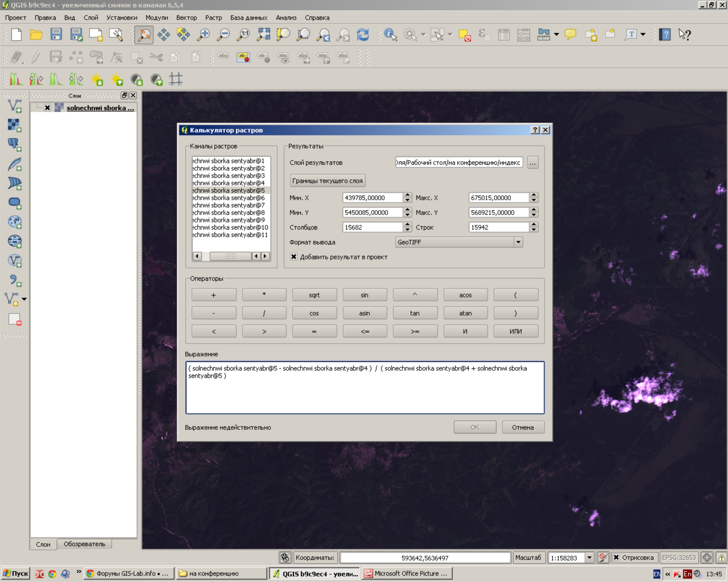Toggle visibility of solnechnwi sborka layer
The height and width of the screenshot is (582, 728).
pos(47,108)
